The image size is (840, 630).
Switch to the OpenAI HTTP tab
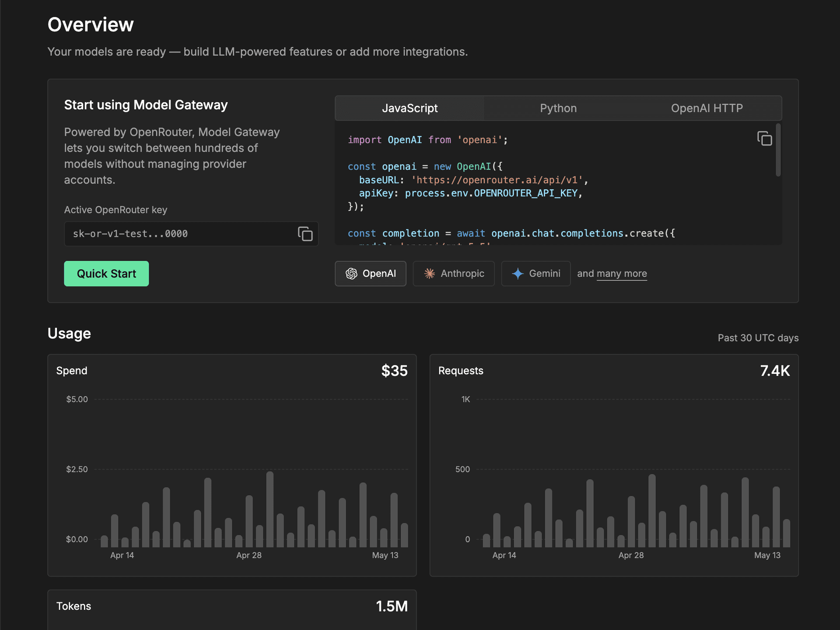pyautogui.click(x=707, y=108)
